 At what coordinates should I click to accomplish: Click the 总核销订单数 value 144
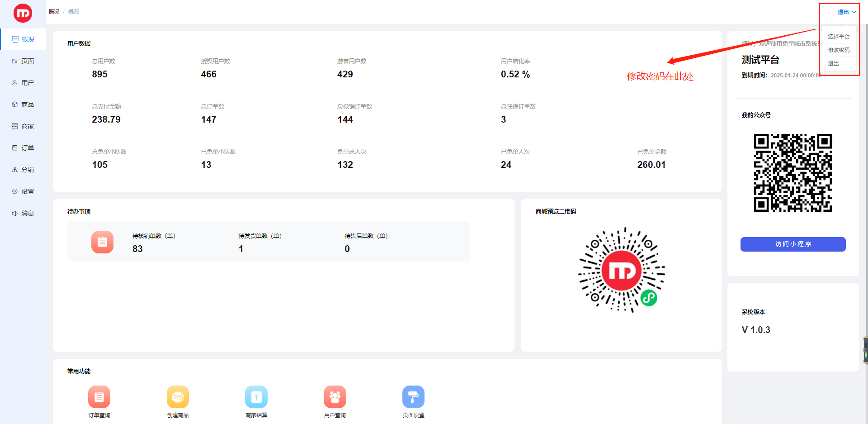[345, 119]
